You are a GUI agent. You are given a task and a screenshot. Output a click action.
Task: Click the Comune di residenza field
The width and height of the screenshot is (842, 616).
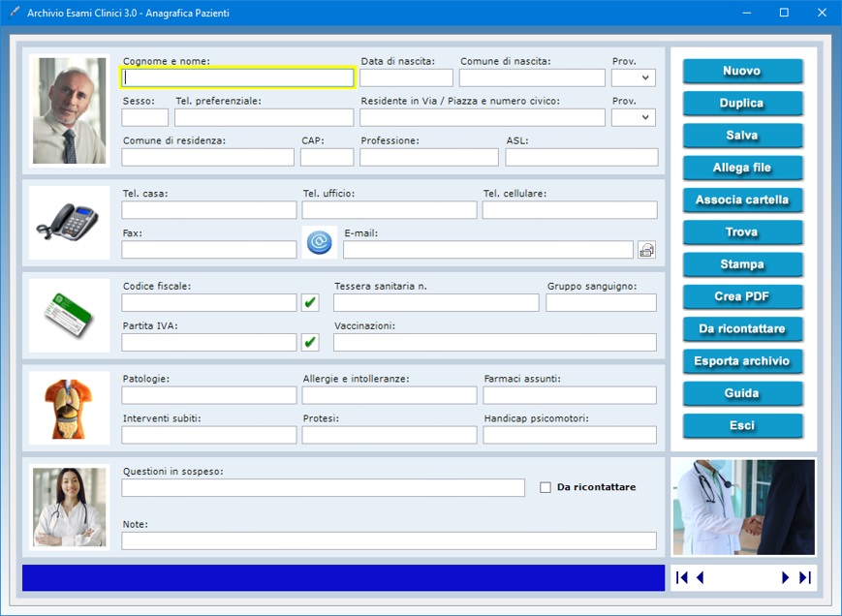point(207,157)
